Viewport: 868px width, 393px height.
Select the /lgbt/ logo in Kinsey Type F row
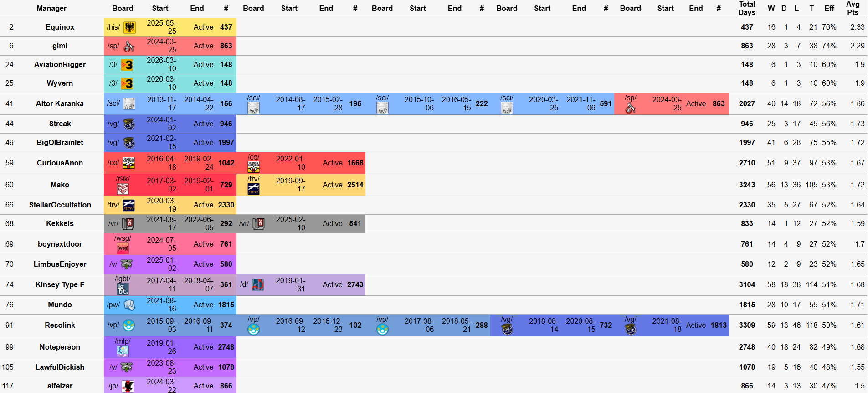123,289
